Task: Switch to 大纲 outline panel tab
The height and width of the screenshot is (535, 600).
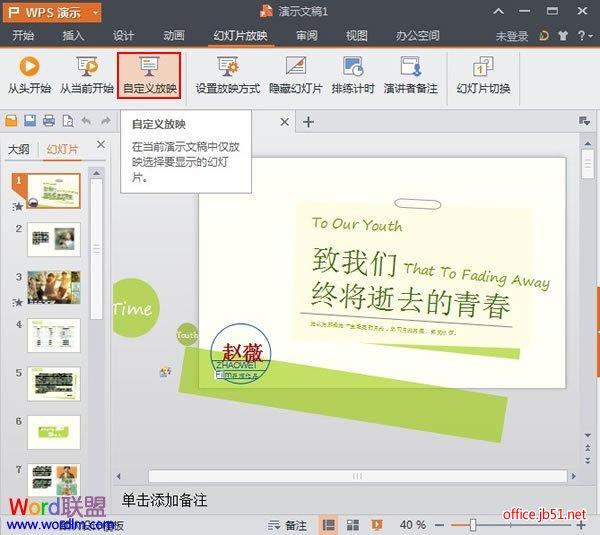Action: click(19, 149)
